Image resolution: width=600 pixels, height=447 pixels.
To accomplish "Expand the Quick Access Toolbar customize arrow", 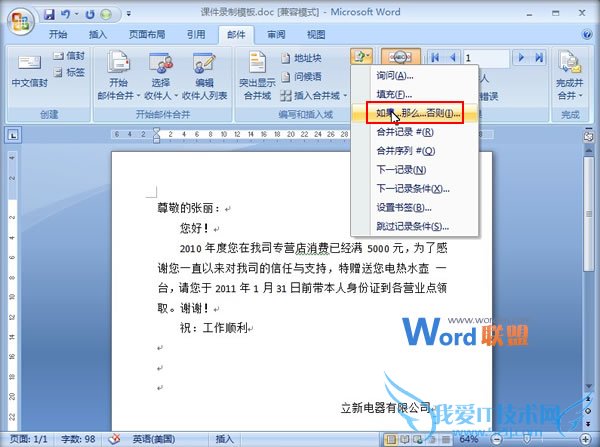I will coord(129,14).
